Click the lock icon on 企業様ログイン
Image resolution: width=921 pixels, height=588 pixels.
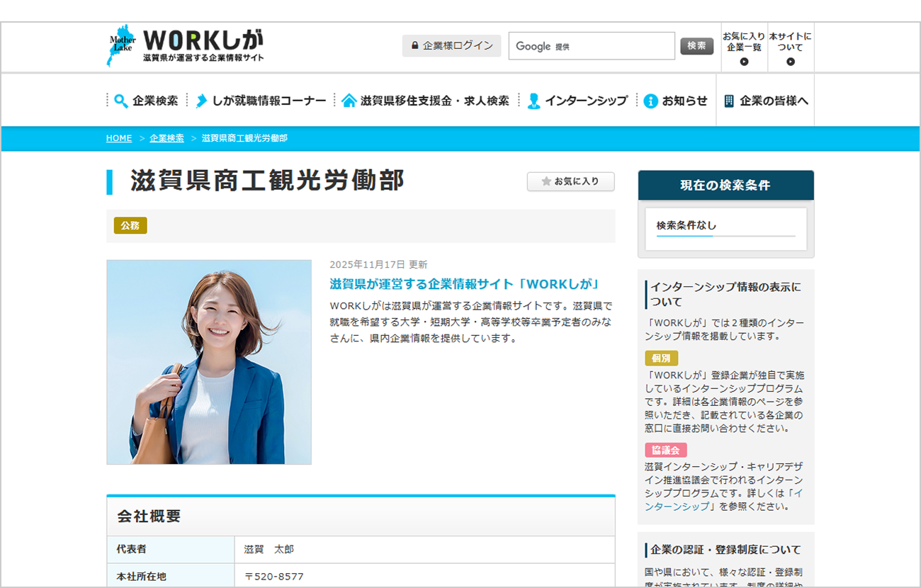tap(415, 46)
